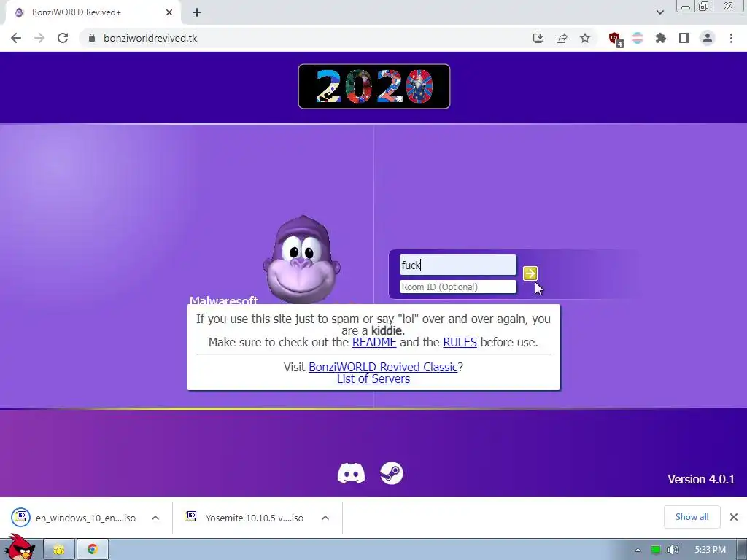Toggle the browser side panel icon
747x560 pixels.
(x=684, y=38)
